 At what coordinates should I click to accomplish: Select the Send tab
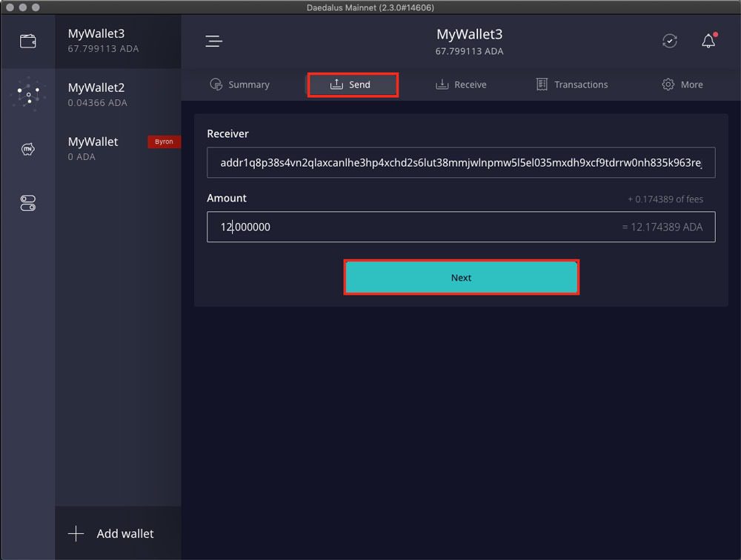352,84
